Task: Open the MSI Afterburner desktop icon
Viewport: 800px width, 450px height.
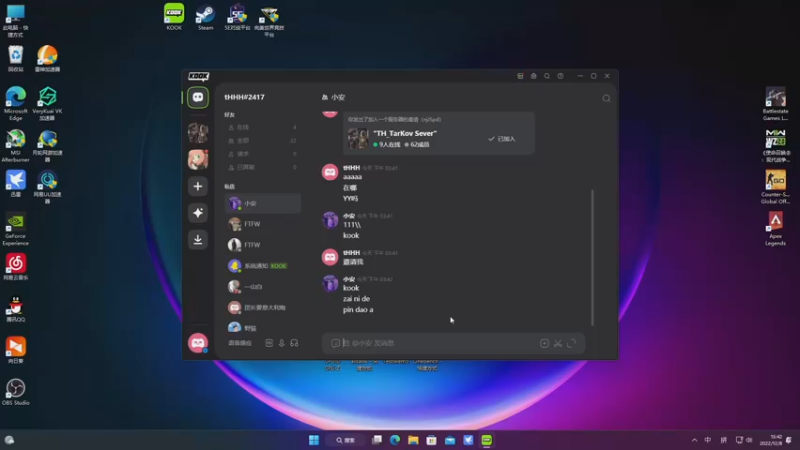Action: pyautogui.click(x=15, y=145)
